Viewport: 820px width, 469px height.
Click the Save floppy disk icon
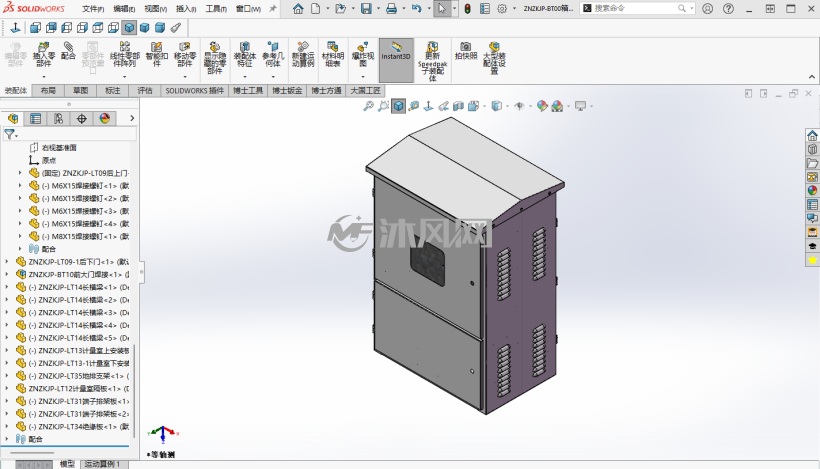point(366,8)
